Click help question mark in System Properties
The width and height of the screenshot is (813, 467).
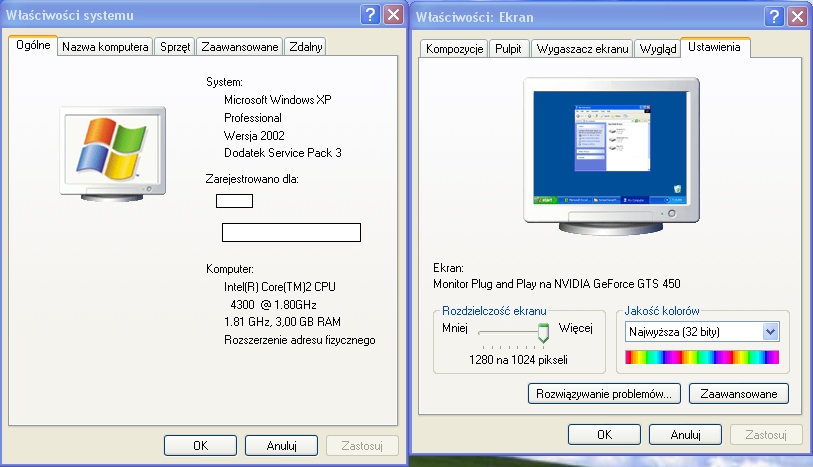tap(370, 15)
